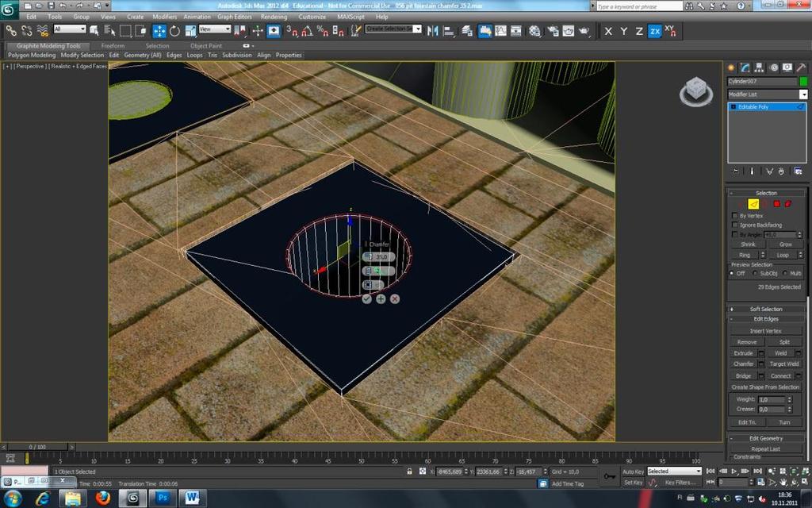Click the render teapot icon

coord(584,31)
